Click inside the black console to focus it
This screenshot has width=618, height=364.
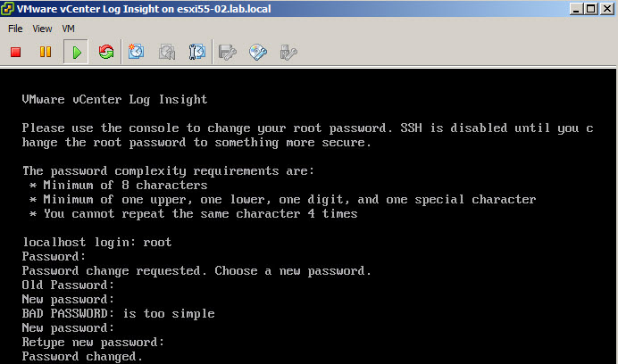click(308, 217)
